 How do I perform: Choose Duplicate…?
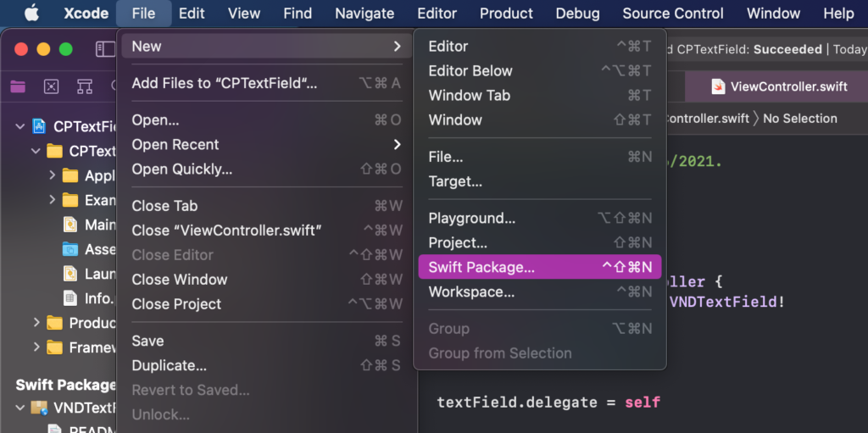tap(266, 365)
